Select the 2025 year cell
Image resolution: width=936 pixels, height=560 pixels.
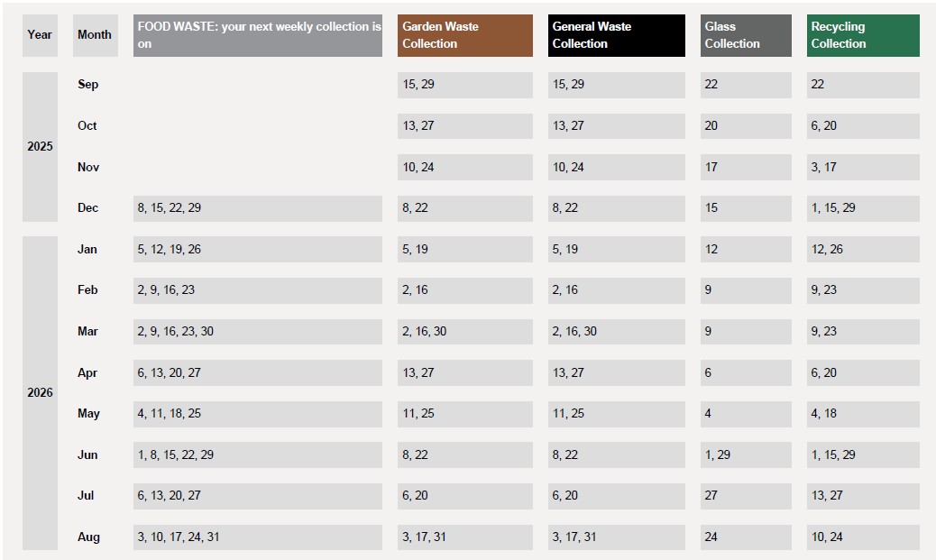(x=40, y=147)
